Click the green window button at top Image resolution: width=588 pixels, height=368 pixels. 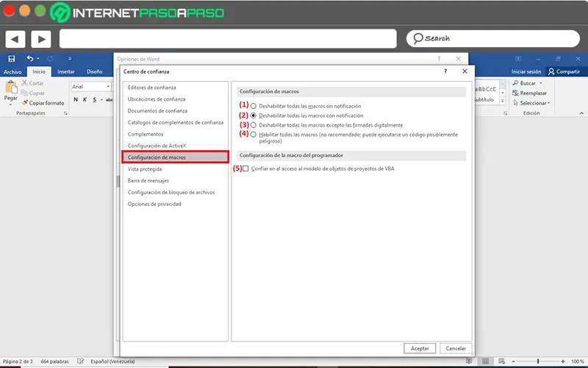tap(40, 11)
